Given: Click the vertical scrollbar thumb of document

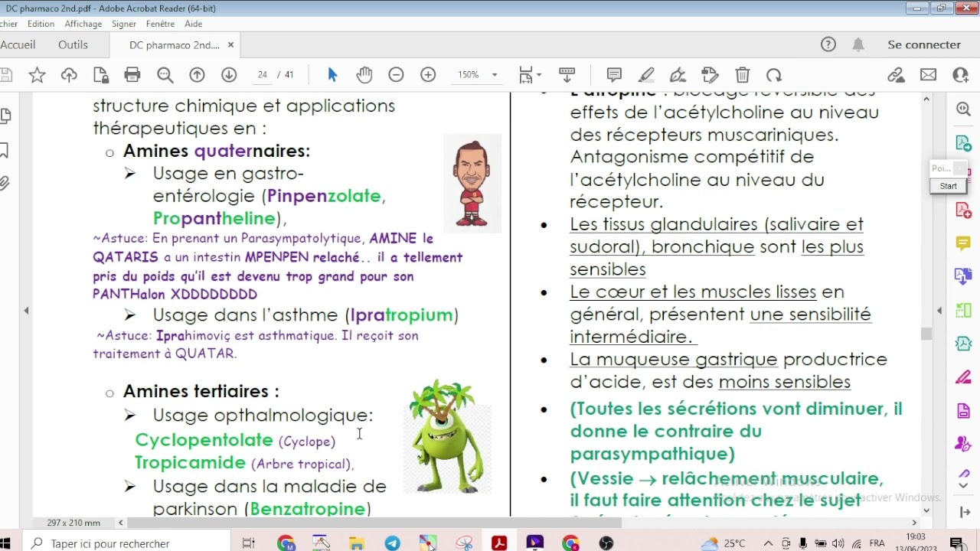Looking at the screenshot, I should pyautogui.click(x=926, y=334).
